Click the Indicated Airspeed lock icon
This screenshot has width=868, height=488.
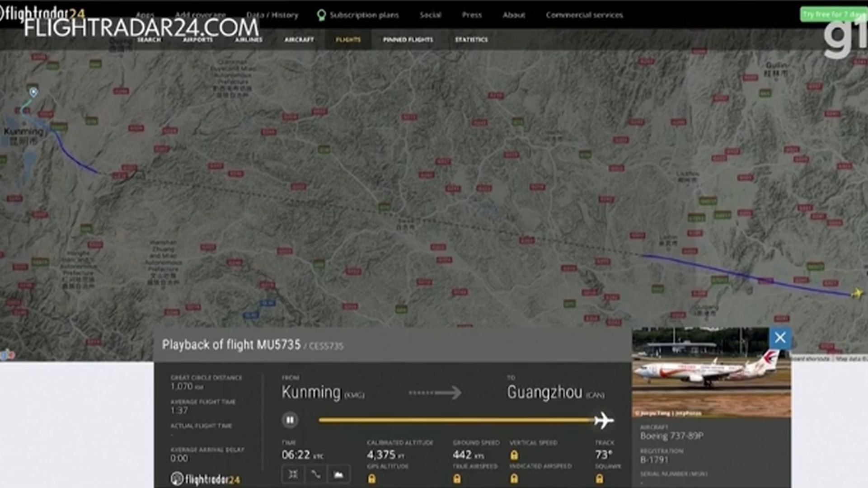pyautogui.click(x=514, y=479)
